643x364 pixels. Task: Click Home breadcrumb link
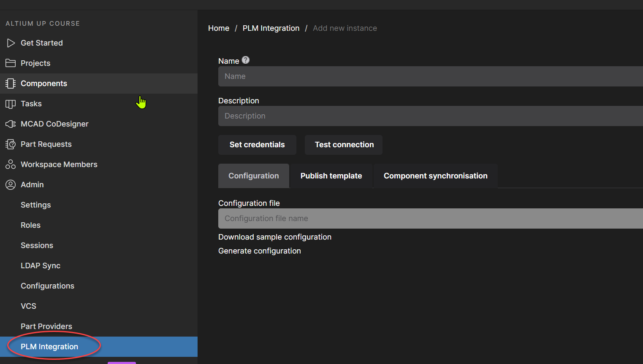pos(219,28)
